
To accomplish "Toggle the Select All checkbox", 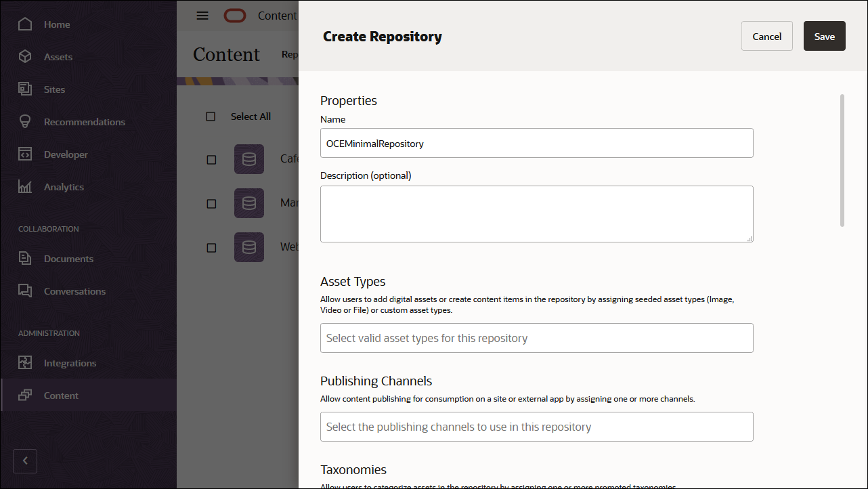I will (x=211, y=116).
